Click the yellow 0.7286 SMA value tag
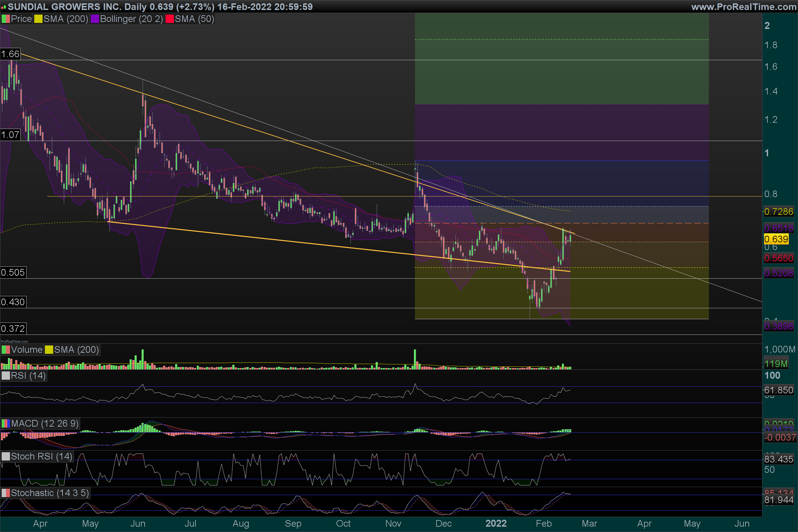Viewport: 798px width, 532px height. pyautogui.click(x=778, y=212)
